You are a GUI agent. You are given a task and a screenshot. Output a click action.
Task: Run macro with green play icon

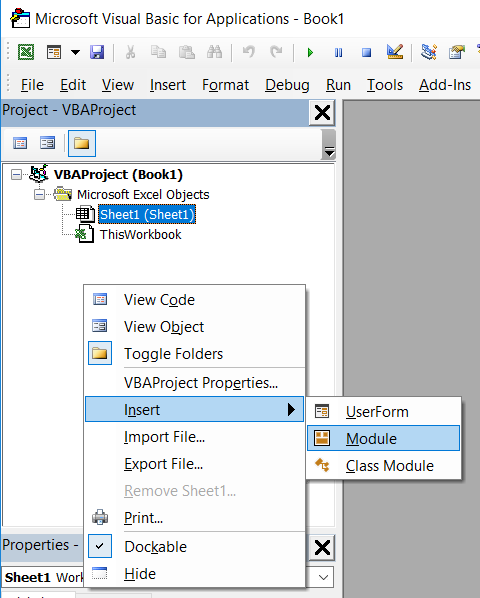(x=310, y=52)
